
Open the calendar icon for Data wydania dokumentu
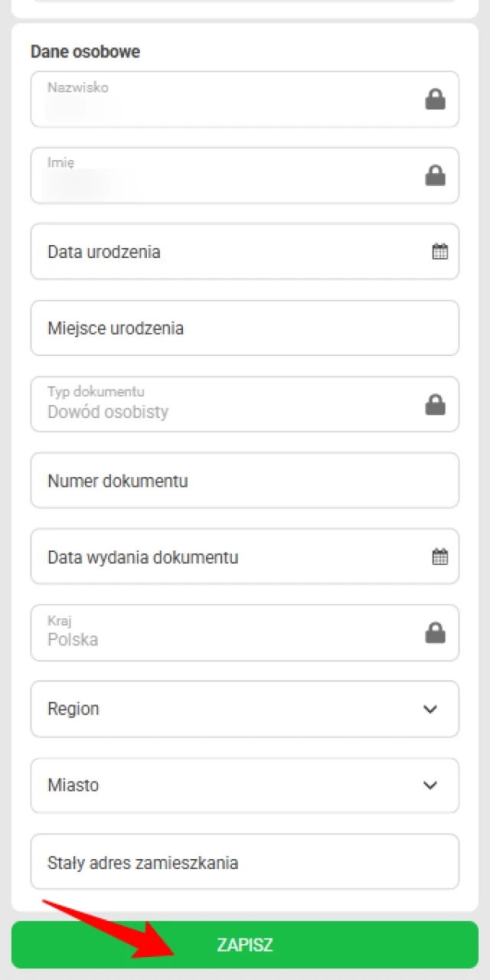[439, 557]
